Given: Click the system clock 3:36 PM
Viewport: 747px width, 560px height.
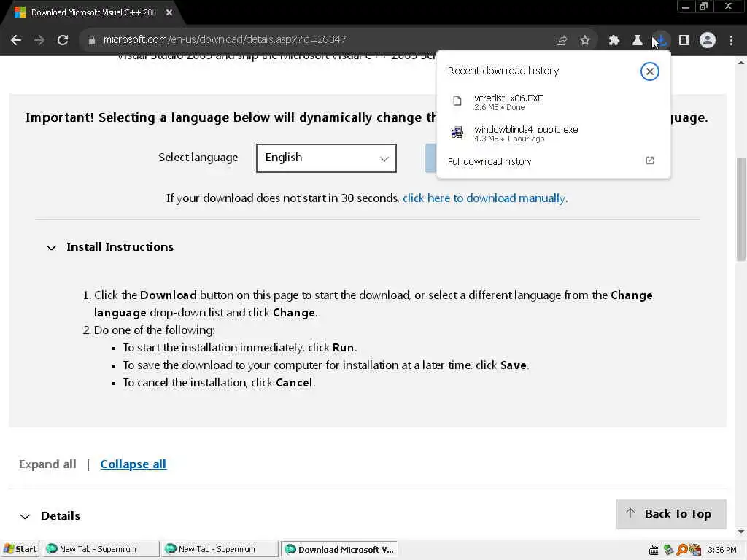Looking at the screenshot, I should (x=721, y=550).
